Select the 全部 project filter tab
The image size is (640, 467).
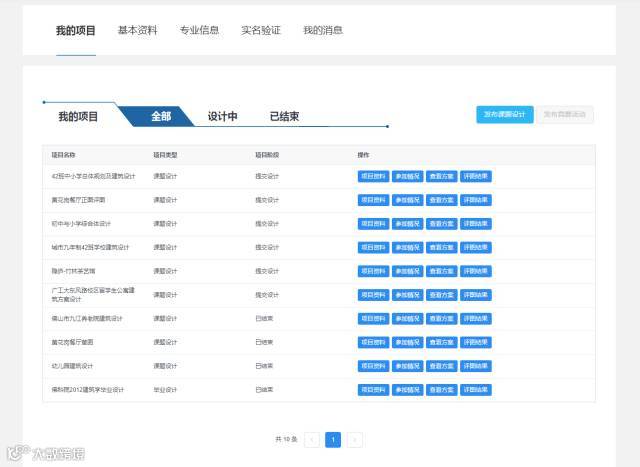161,116
